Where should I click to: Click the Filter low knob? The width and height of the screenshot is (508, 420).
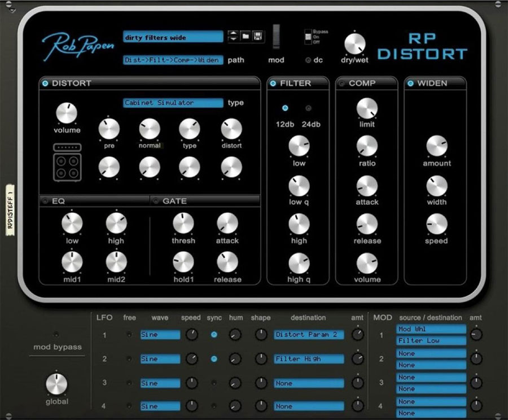point(299,146)
